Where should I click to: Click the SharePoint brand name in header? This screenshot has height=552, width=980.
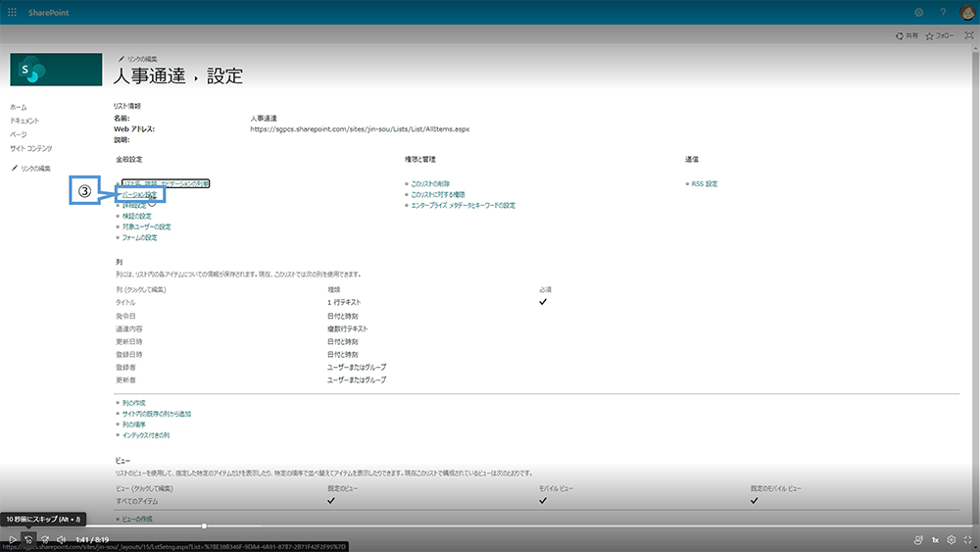48,13
